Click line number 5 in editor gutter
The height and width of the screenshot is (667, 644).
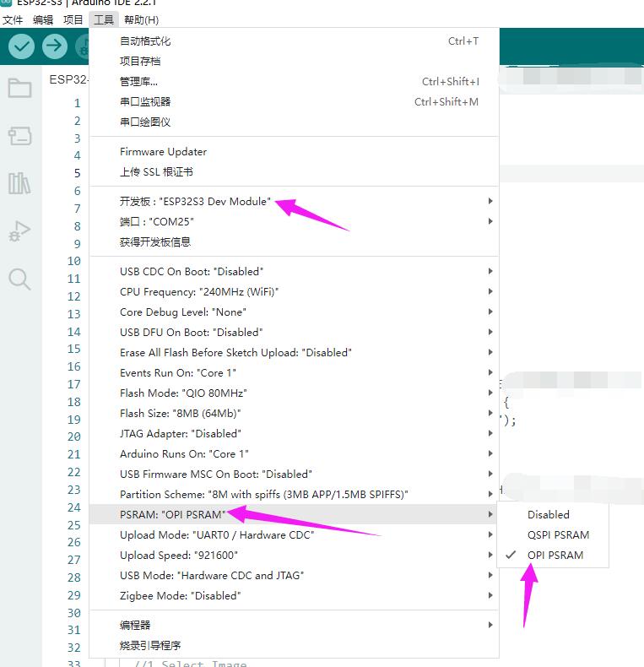pyautogui.click(x=77, y=173)
